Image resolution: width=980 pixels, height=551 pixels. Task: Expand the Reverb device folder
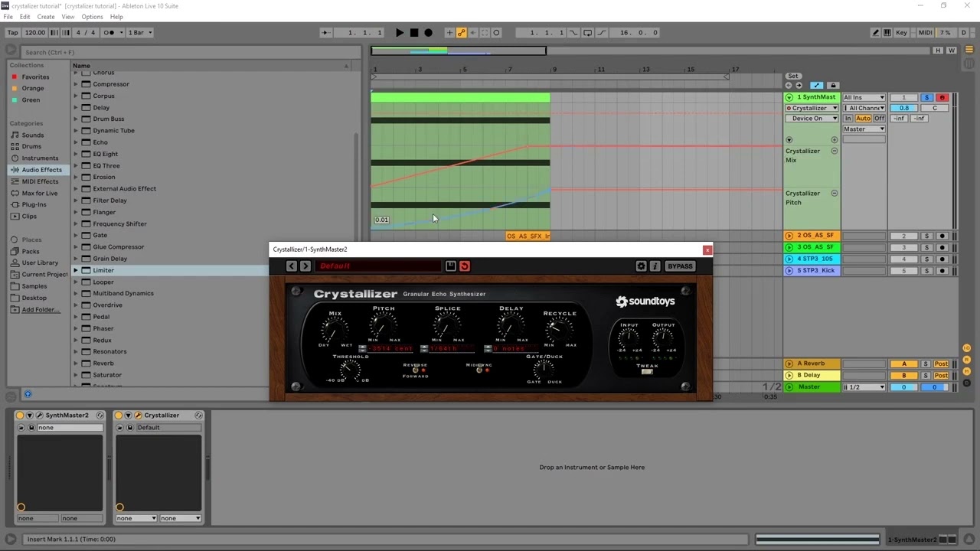point(76,363)
